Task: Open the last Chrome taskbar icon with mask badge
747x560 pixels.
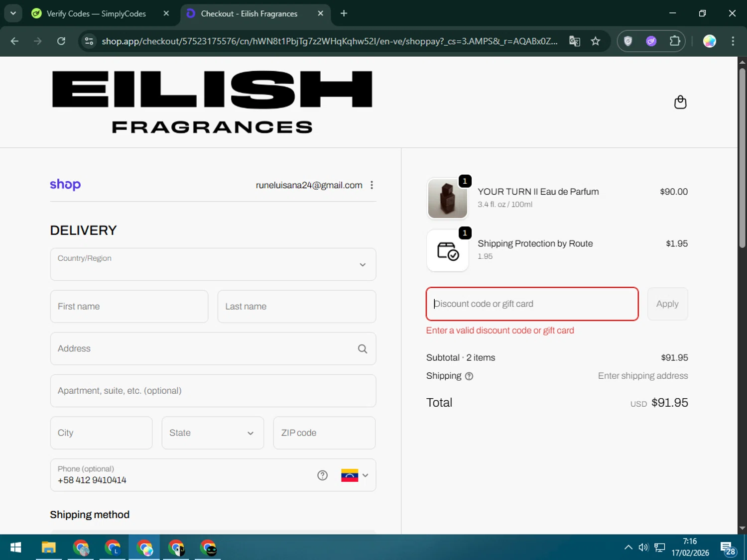Action: click(x=208, y=548)
